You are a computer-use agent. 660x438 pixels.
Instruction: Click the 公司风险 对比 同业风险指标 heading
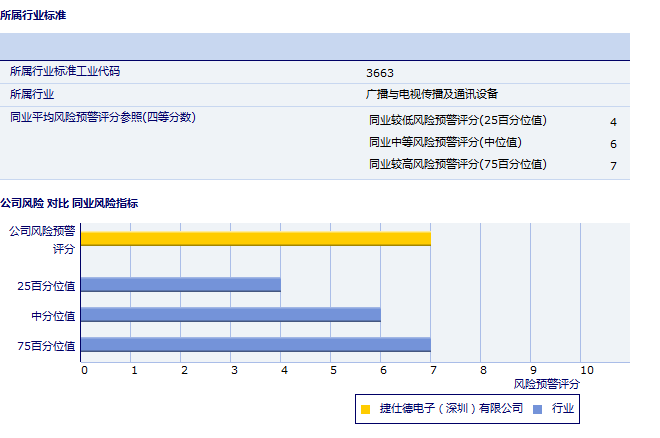(69, 203)
